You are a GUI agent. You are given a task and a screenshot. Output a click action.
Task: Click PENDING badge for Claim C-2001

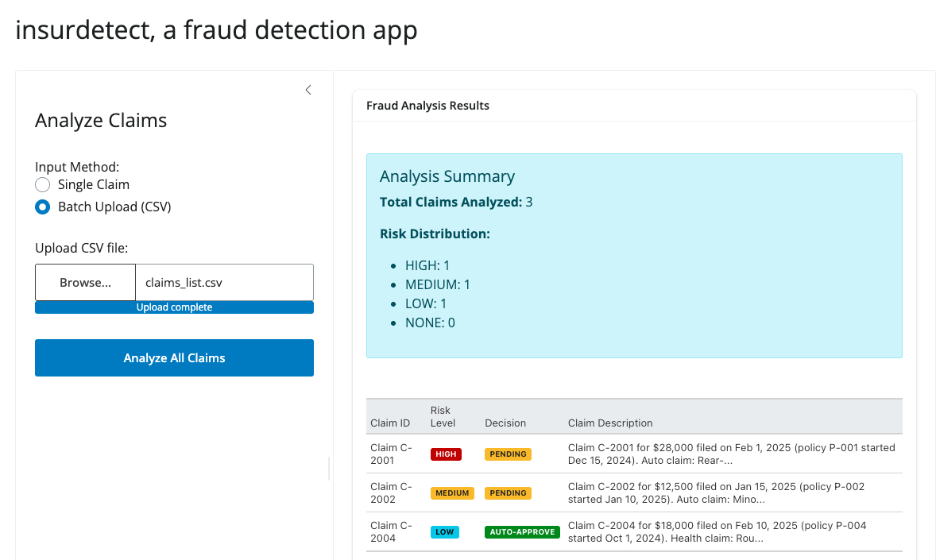coord(508,454)
